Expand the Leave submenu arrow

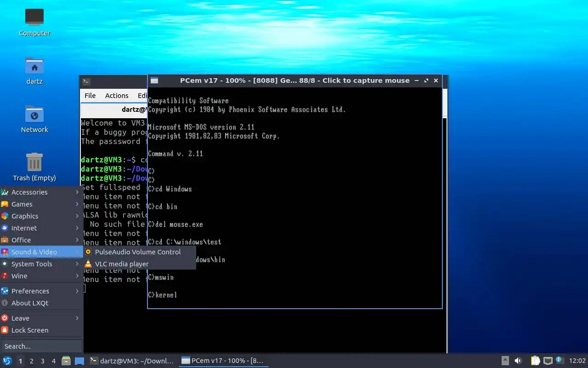click(77, 318)
